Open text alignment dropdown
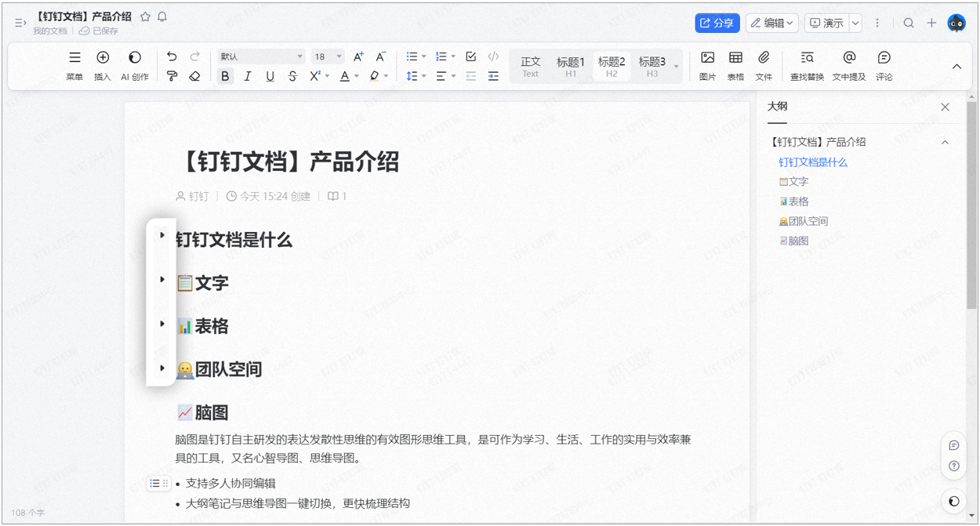The image size is (980, 526). [453, 76]
